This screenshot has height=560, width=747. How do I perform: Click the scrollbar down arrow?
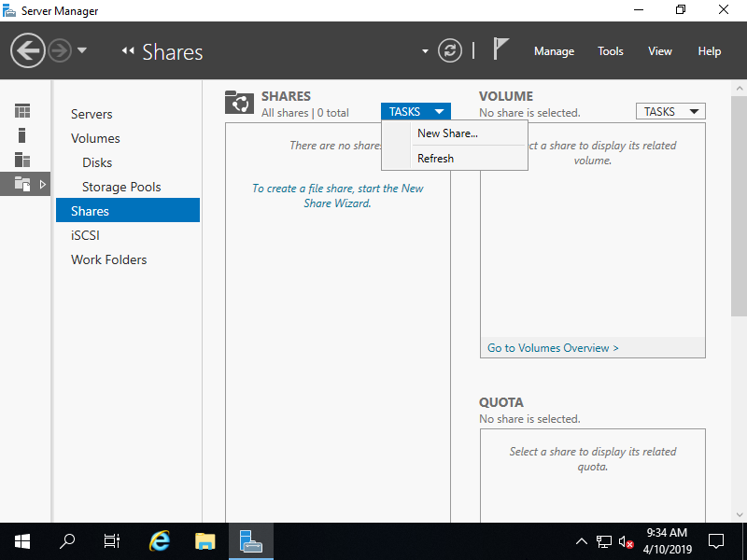tap(739, 515)
